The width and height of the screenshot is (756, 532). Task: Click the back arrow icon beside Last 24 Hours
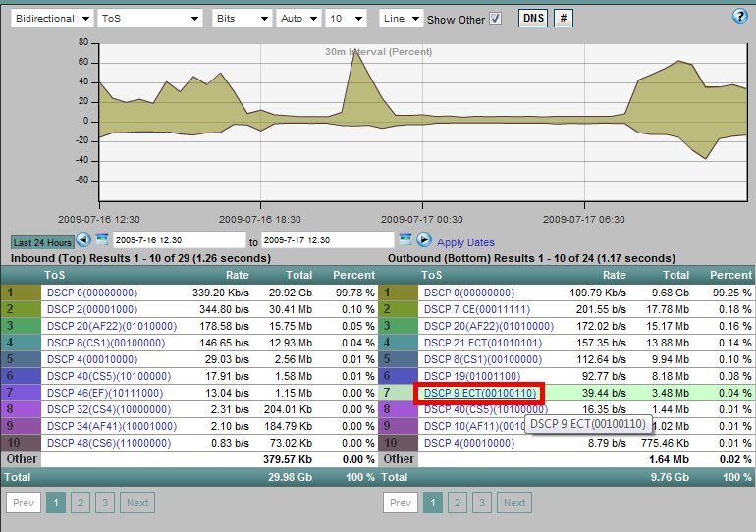[x=83, y=239]
